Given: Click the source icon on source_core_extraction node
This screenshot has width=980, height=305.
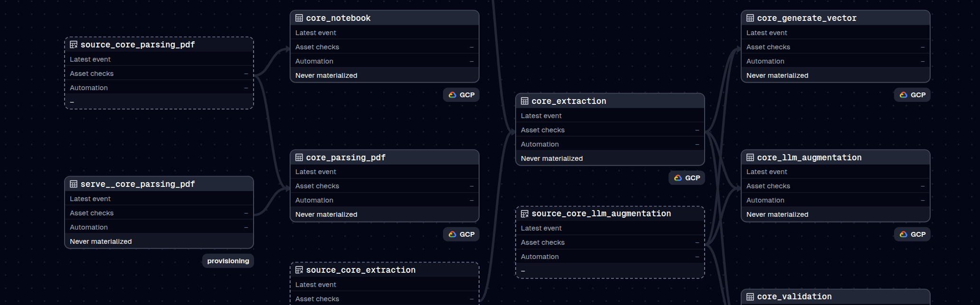Looking at the screenshot, I should pos(299,270).
